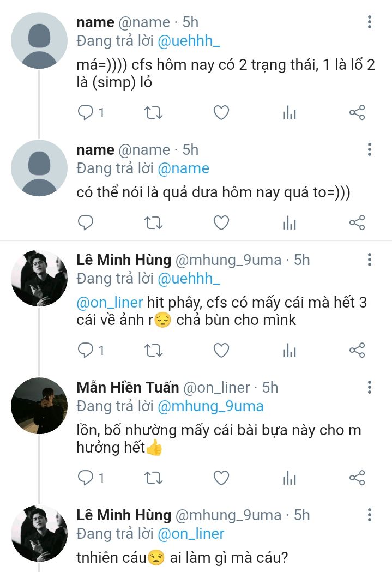The width and height of the screenshot is (392, 572).
Task: Open more options for the first tweet
Action: (x=370, y=22)
